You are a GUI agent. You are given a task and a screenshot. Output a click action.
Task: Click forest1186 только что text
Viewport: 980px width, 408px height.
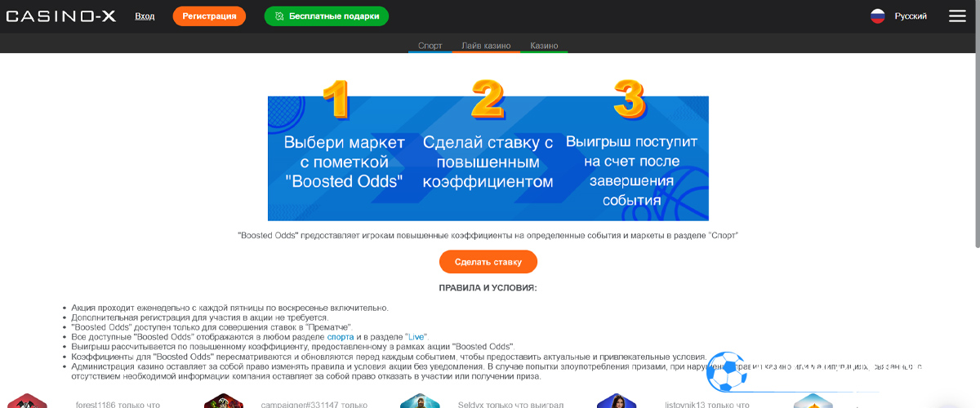tap(118, 405)
